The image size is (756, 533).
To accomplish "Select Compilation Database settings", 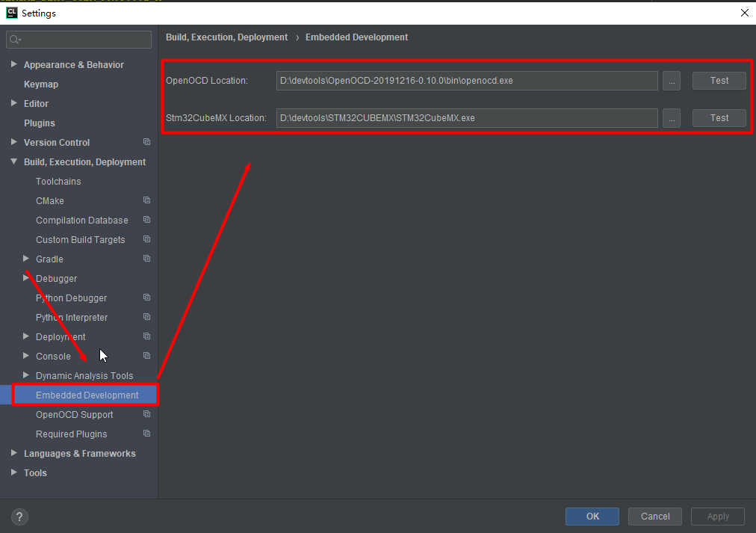I will click(x=82, y=220).
